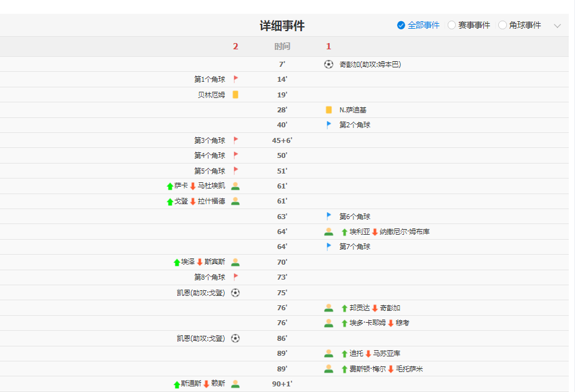Click 凯恩(助攻:戈登) at 75'
Viewport: 575px width, 392px height.
point(201,293)
